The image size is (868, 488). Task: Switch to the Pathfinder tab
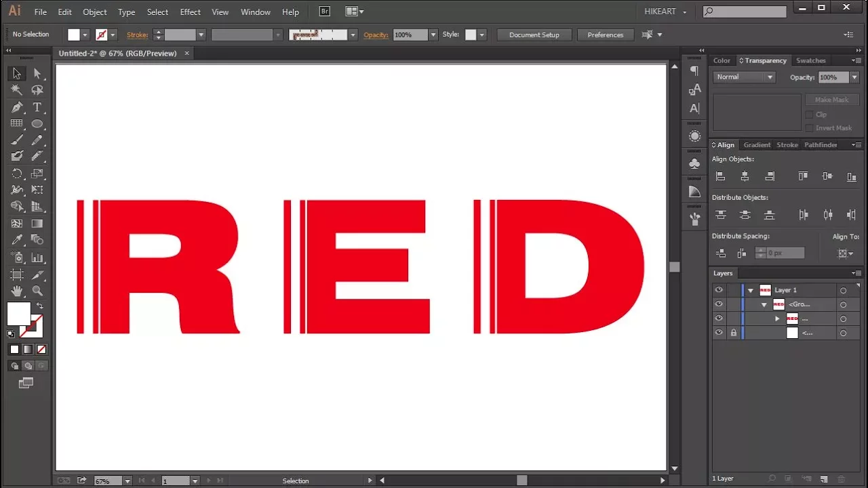(x=821, y=144)
